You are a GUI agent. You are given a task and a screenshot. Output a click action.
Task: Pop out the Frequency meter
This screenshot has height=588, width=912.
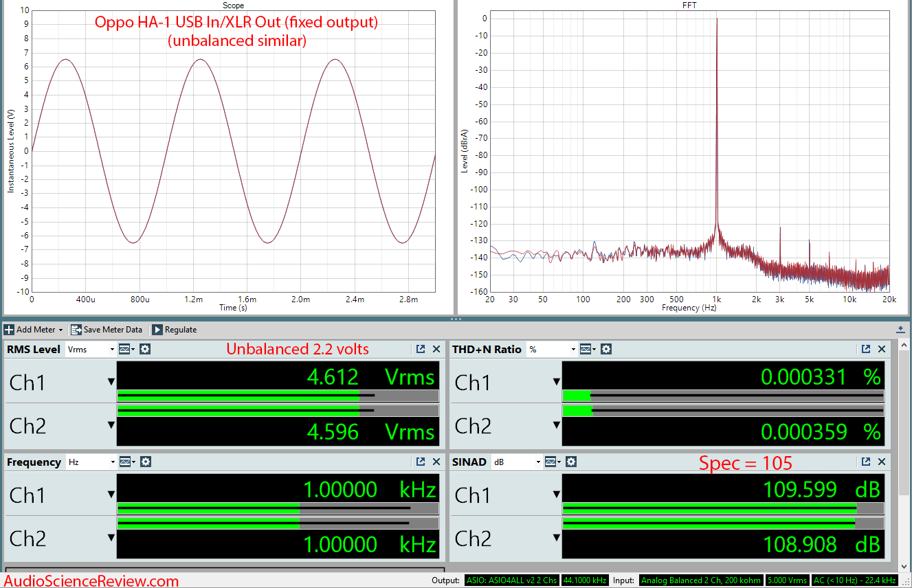click(x=421, y=462)
